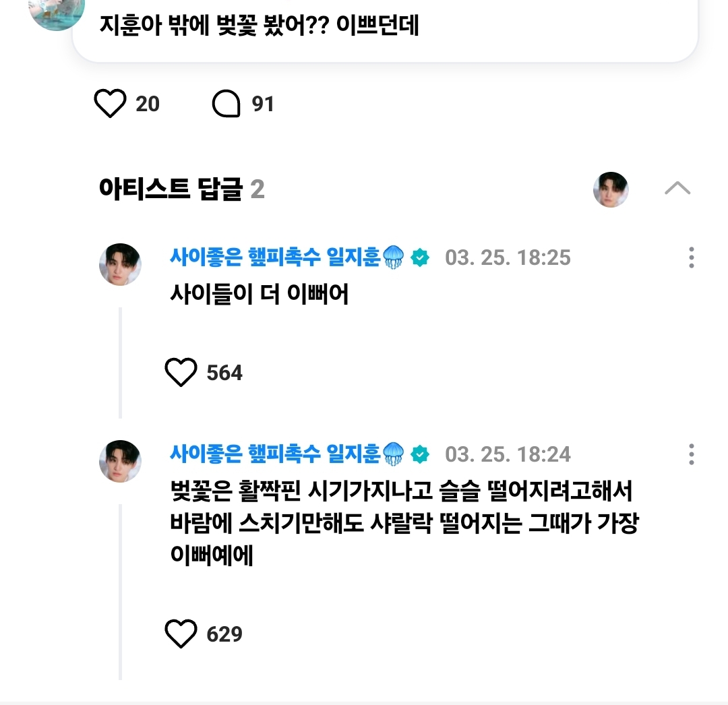Like the cherry blossom post with 20 likes
Screen dimensions: 728x705
(x=110, y=104)
